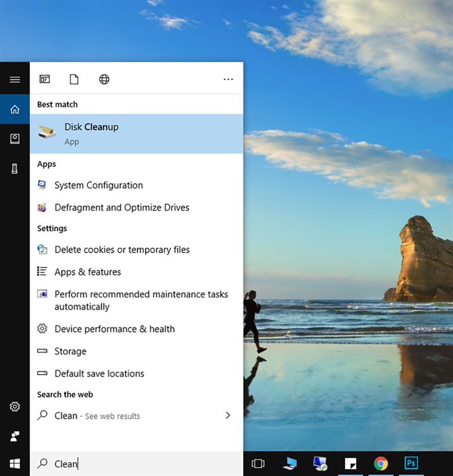Open Perform recommended maintenance tasks automatically
This screenshot has height=476, width=453.
click(x=136, y=300)
